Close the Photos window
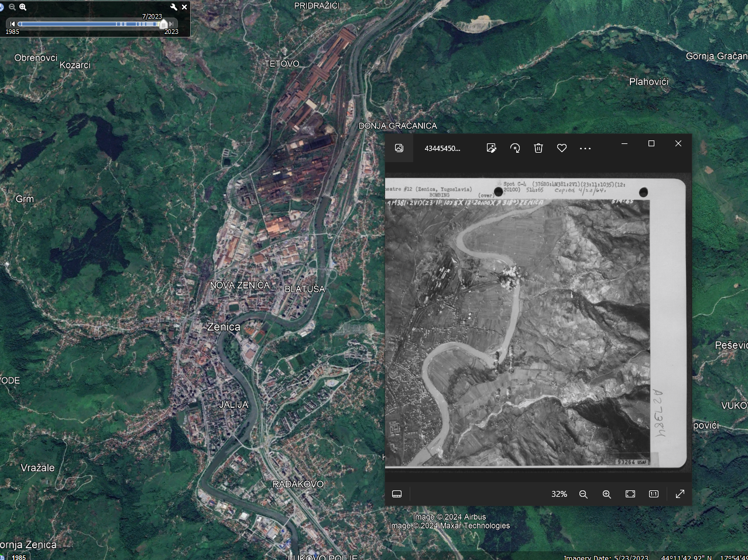 (x=678, y=143)
